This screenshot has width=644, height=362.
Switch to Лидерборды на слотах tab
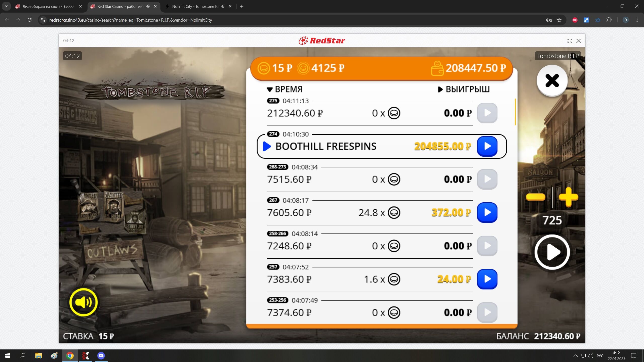[x=48, y=6]
